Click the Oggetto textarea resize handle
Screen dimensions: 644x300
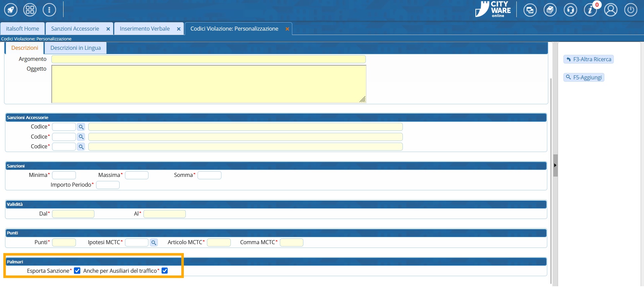362,99
